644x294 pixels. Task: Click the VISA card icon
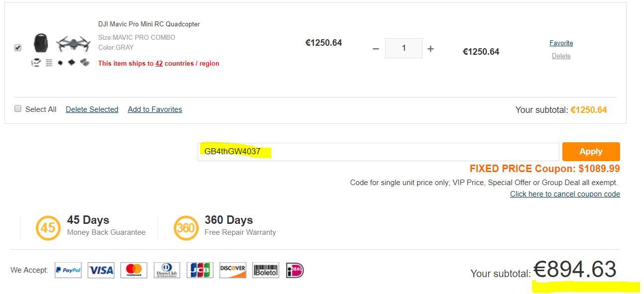click(101, 270)
